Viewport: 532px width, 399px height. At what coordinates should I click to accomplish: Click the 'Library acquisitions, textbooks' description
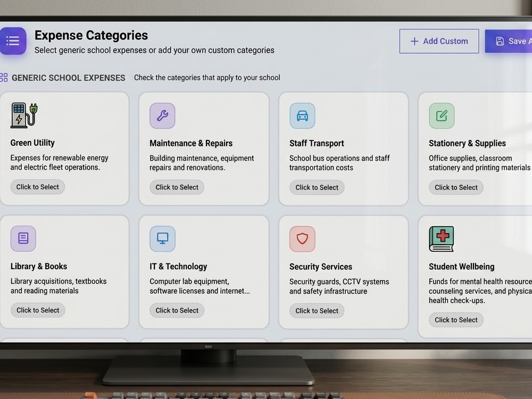click(59, 286)
